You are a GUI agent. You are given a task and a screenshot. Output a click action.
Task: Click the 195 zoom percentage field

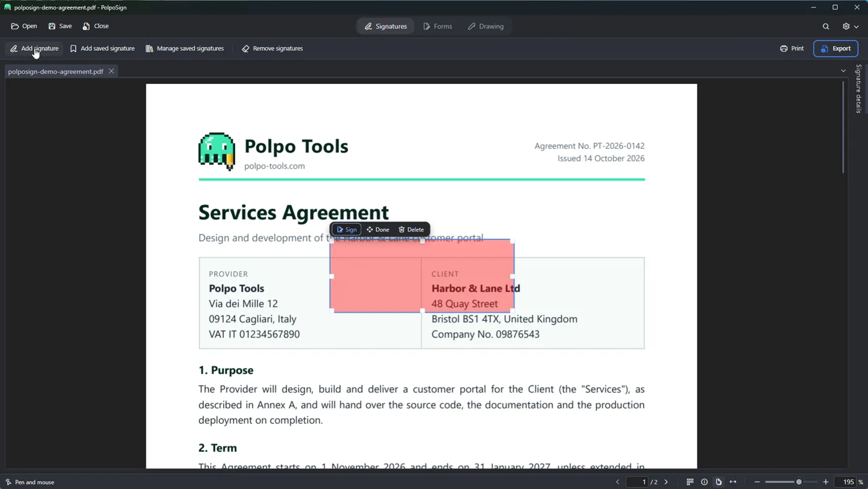pyautogui.click(x=846, y=482)
